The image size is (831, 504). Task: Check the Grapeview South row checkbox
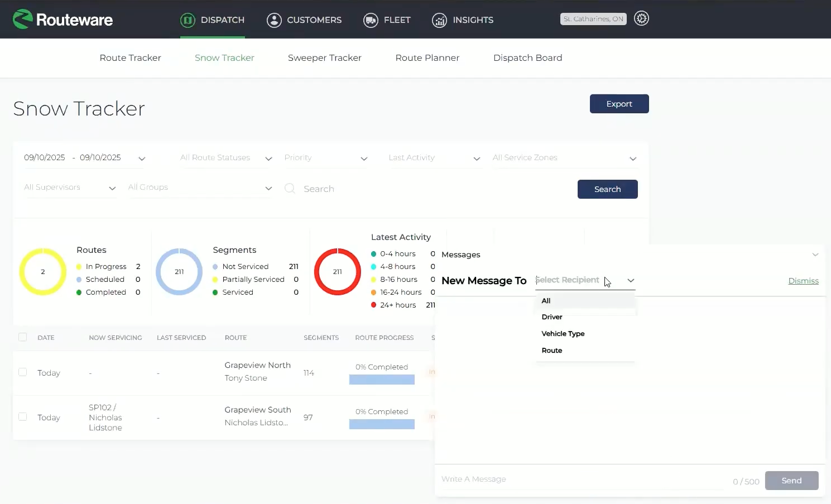point(23,417)
